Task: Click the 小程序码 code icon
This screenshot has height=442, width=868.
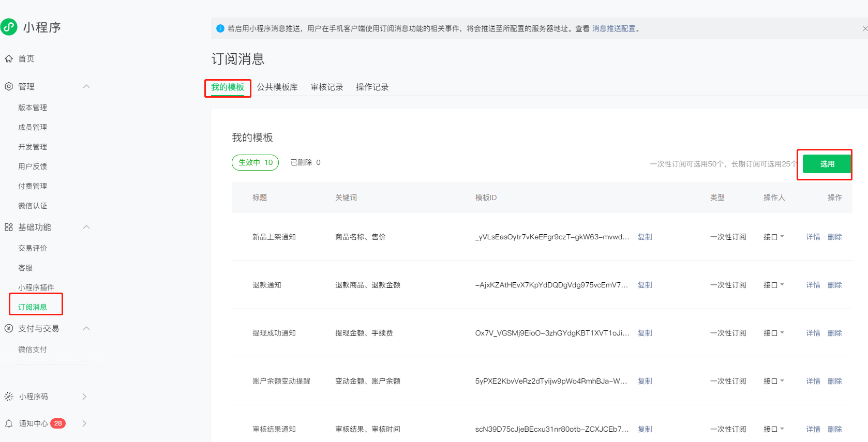Action: 9,397
